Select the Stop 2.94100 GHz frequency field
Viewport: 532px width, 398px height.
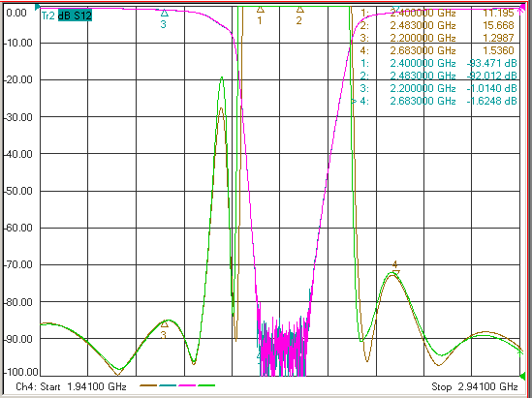pos(474,386)
